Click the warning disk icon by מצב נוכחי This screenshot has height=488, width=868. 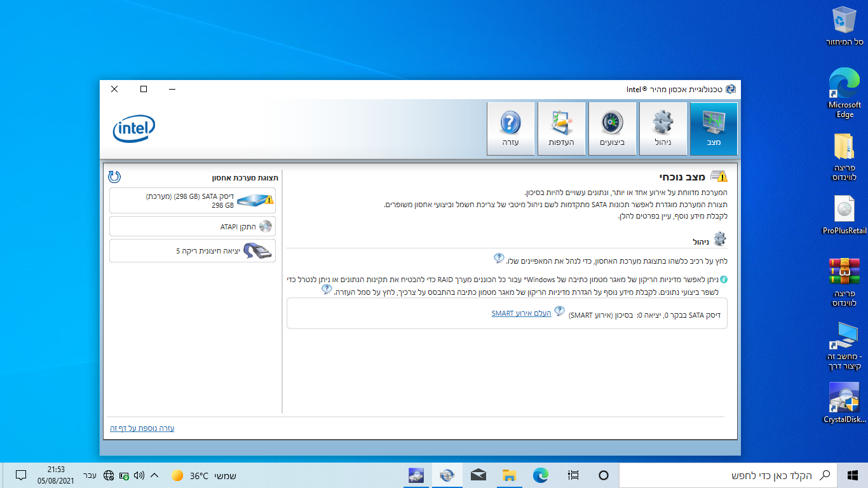(719, 176)
